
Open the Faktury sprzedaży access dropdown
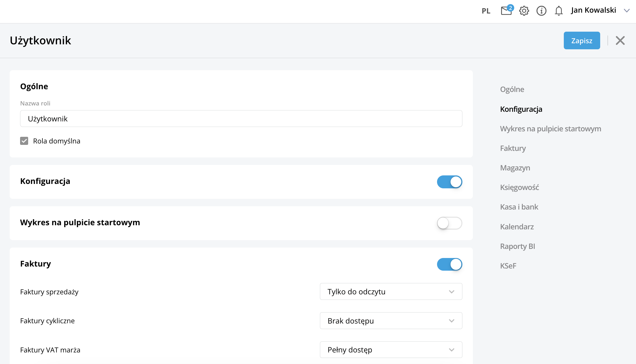[391, 292]
